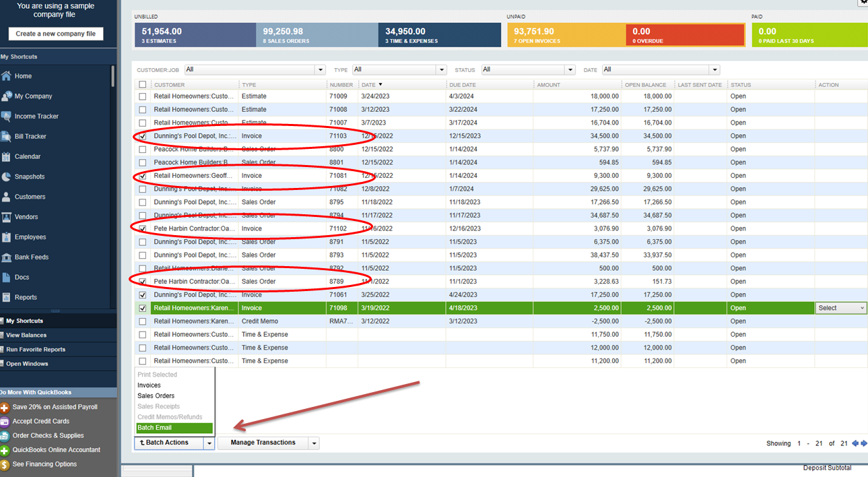The width and height of the screenshot is (868, 477).
Task: Click the Customer column header
Action: coord(194,85)
